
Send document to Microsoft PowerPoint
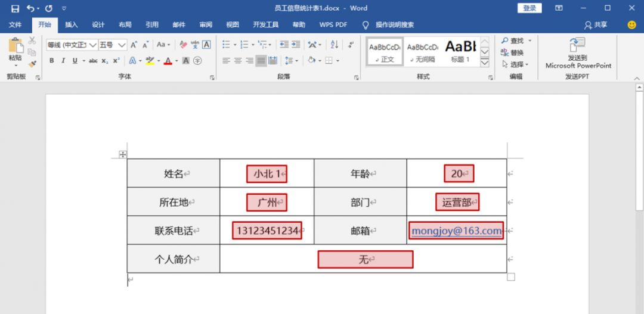(x=578, y=54)
